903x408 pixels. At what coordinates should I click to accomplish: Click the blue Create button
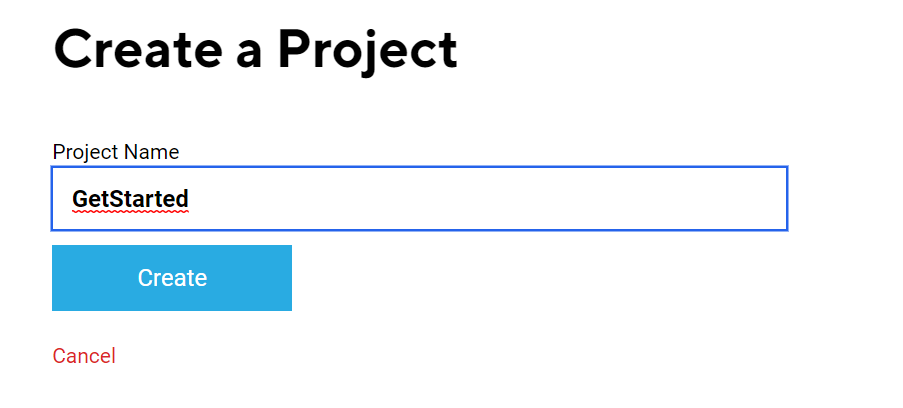pos(172,278)
